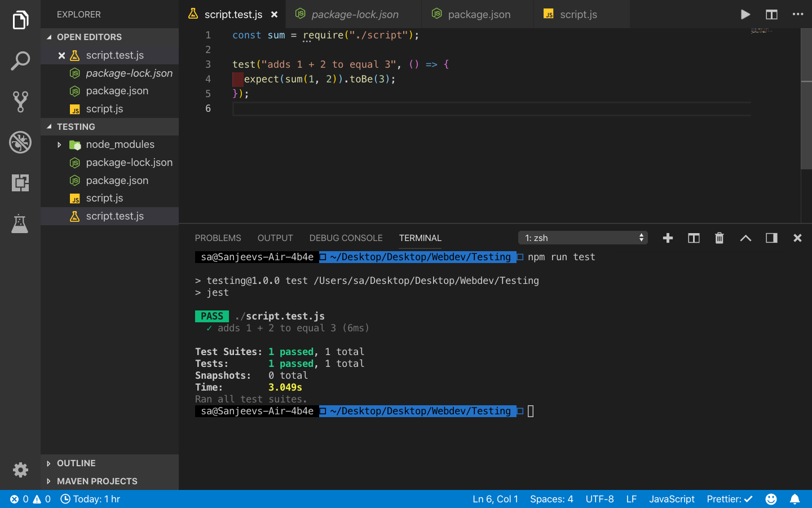Switch to the PROBLEMS panel tab
Screen dimensions: 812x508
tap(218, 238)
